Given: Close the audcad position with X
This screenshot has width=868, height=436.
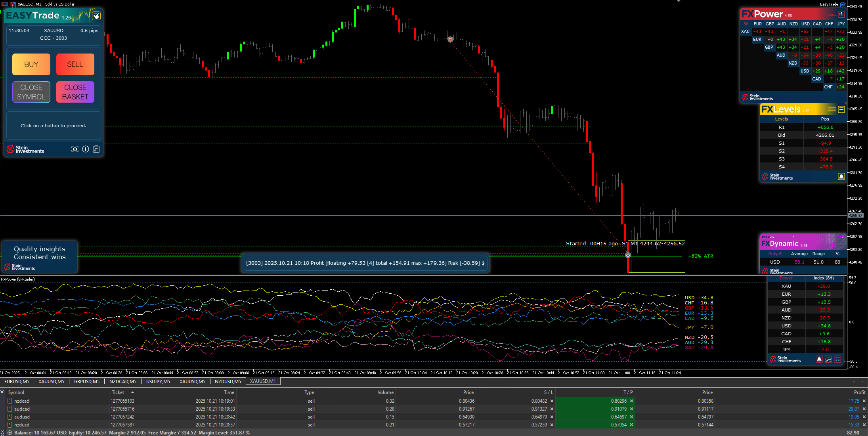Looking at the screenshot, I should click(x=864, y=409).
